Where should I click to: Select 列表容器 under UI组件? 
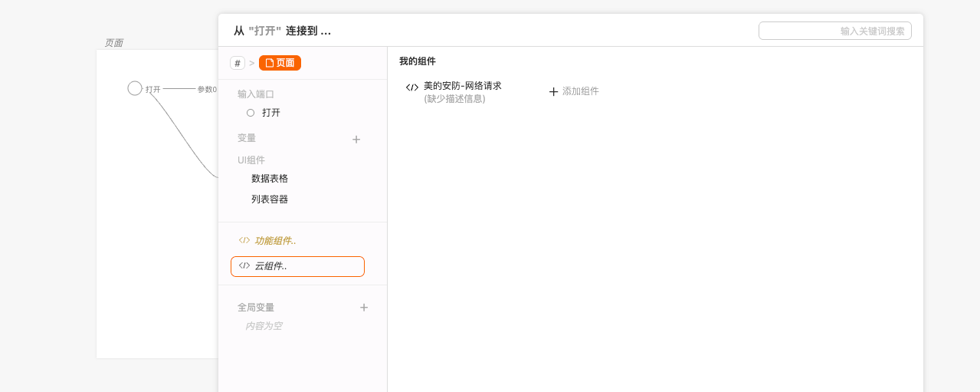pyautogui.click(x=270, y=199)
